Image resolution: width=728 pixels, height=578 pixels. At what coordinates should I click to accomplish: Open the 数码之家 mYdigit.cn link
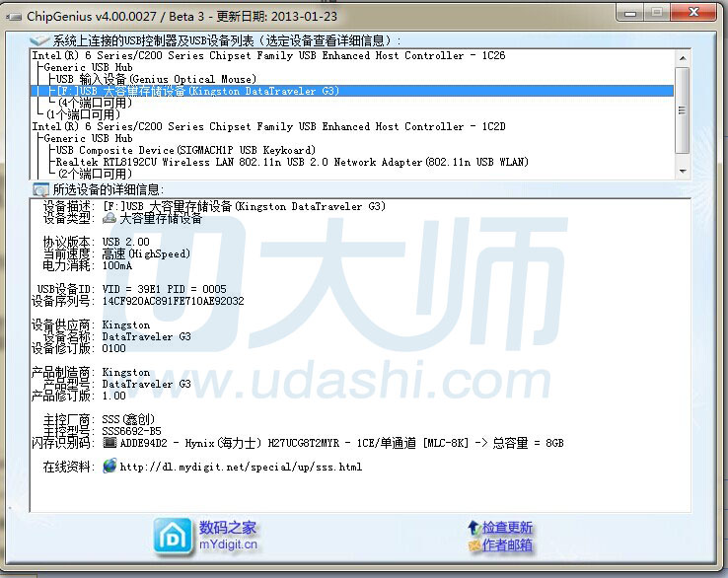click(x=228, y=537)
